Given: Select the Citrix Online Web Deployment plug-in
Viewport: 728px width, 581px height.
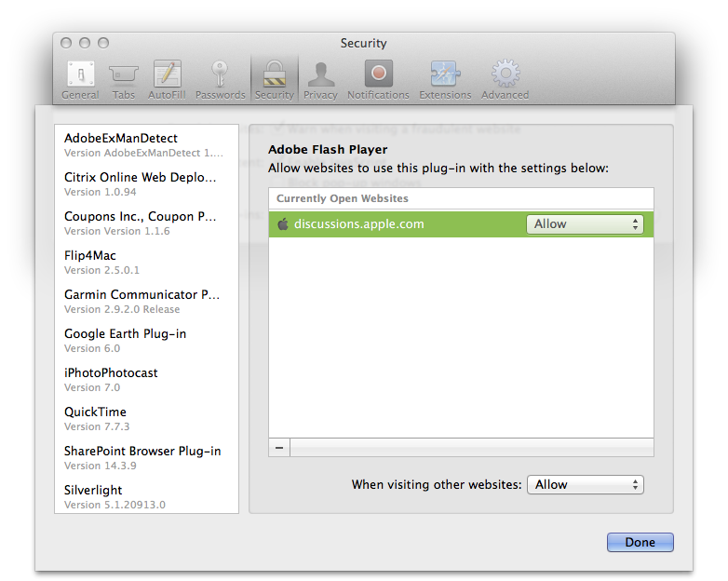Looking at the screenshot, I should click(147, 184).
